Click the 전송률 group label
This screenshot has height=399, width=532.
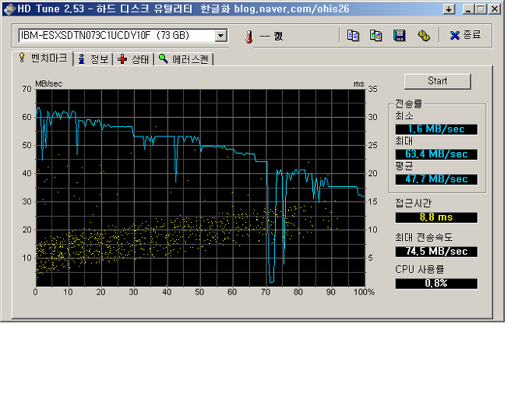(408, 104)
